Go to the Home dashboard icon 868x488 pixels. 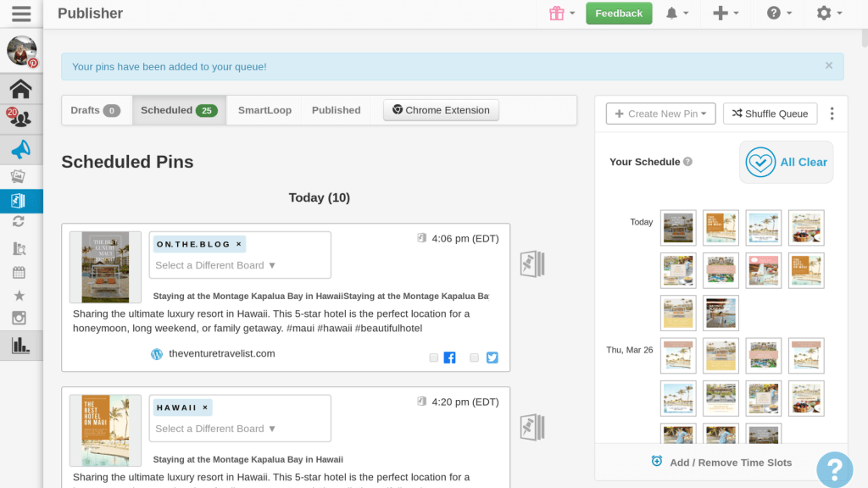click(21, 89)
